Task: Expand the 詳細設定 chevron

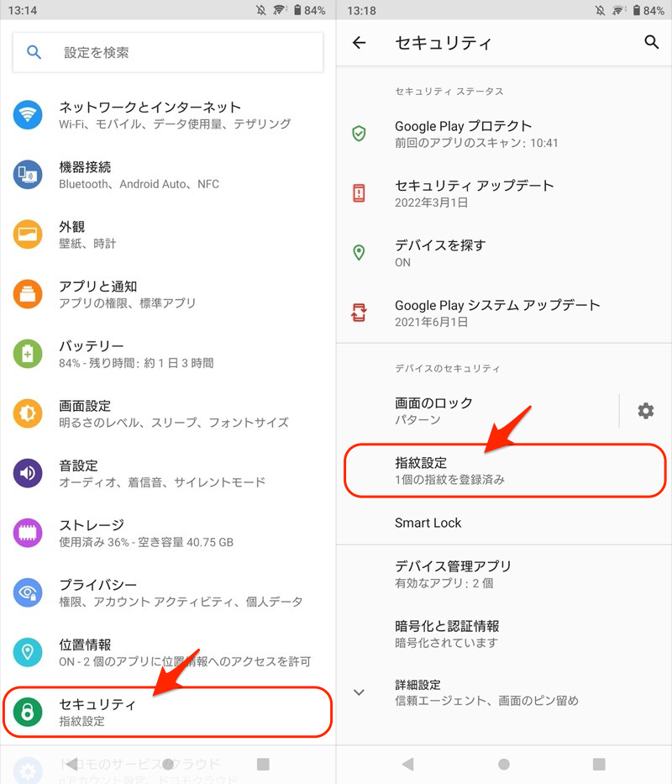Action: click(359, 692)
